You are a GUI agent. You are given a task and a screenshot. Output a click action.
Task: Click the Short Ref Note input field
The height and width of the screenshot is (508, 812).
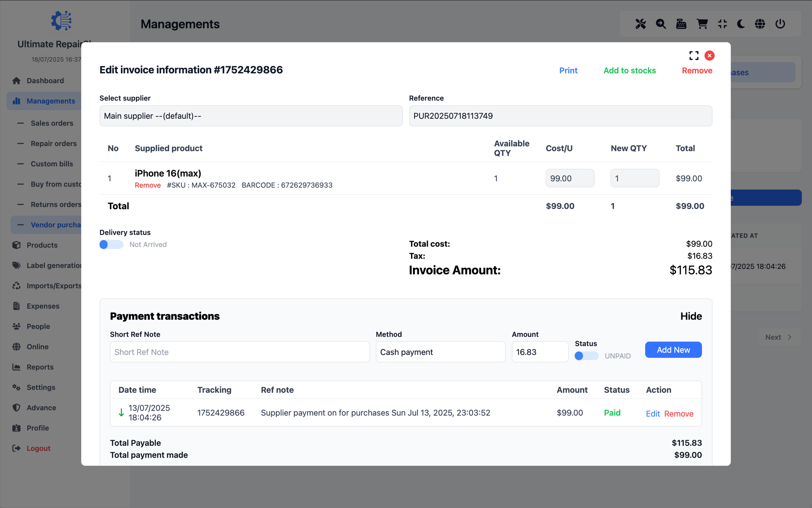click(x=240, y=352)
